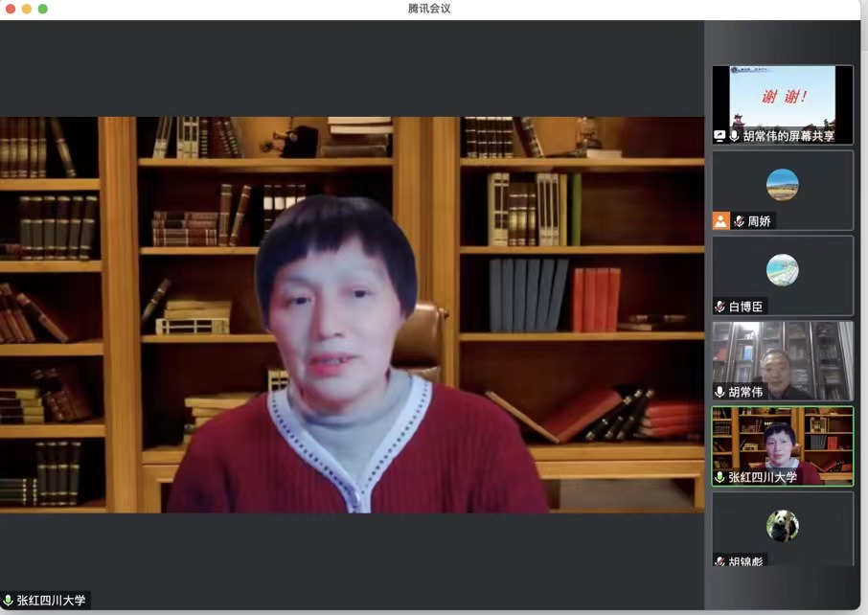Click the microphone icon on 胡常伟's video tile

[x=720, y=392]
